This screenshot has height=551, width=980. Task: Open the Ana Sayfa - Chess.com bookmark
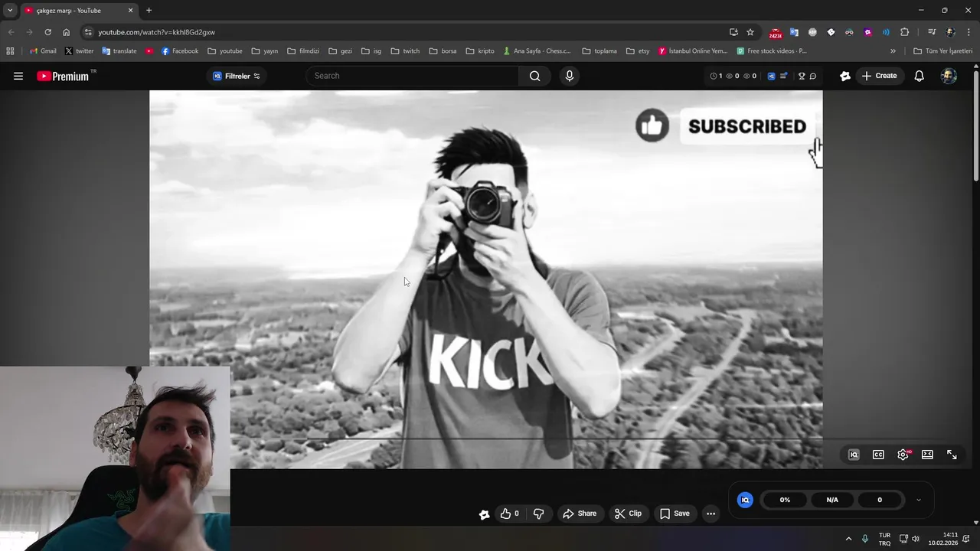[x=537, y=51]
